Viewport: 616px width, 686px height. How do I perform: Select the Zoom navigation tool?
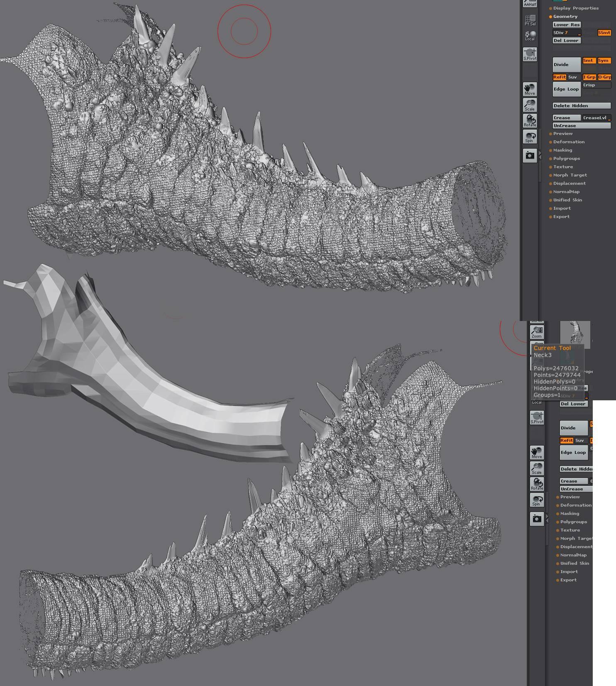[537, 332]
